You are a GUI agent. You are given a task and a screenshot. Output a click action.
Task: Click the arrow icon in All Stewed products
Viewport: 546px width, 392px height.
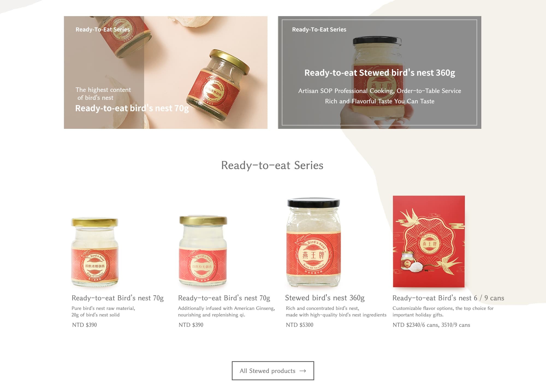click(302, 371)
